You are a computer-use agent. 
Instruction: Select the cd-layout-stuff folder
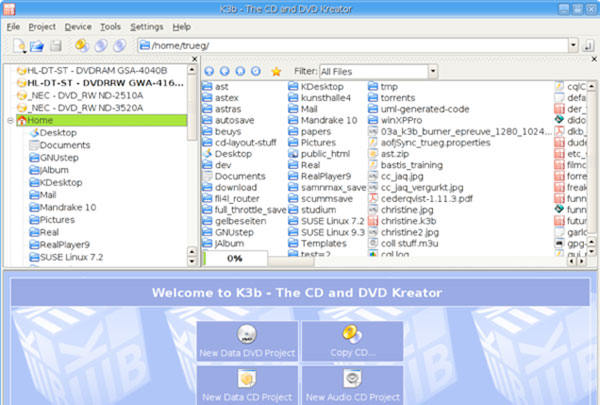click(x=240, y=143)
